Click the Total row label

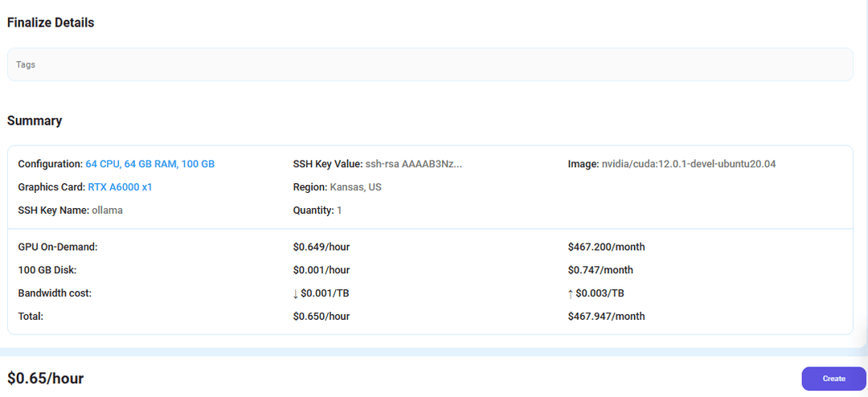click(x=31, y=317)
